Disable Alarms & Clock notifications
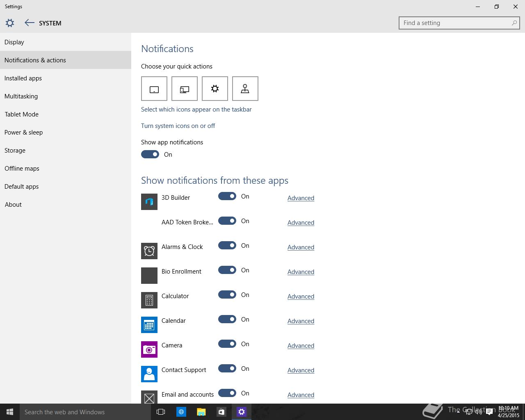The width and height of the screenshot is (525, 420). tap(227, 245)
